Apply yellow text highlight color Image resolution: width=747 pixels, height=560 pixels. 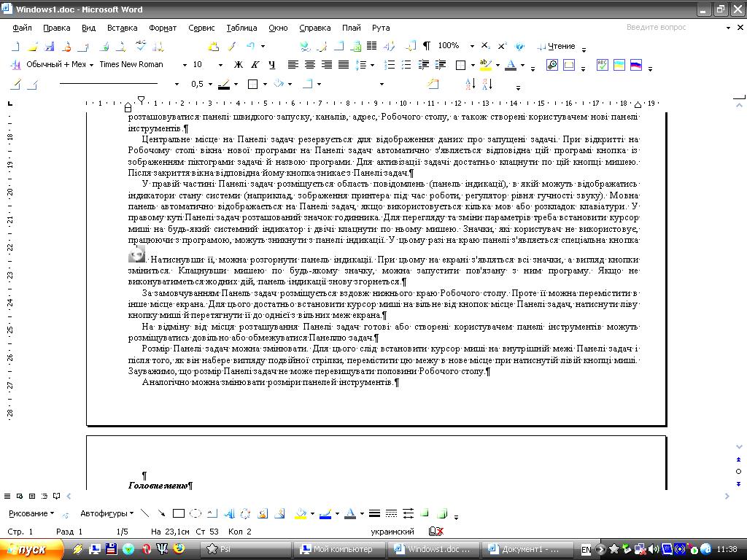pyautogui.click(x=485, y=65)
